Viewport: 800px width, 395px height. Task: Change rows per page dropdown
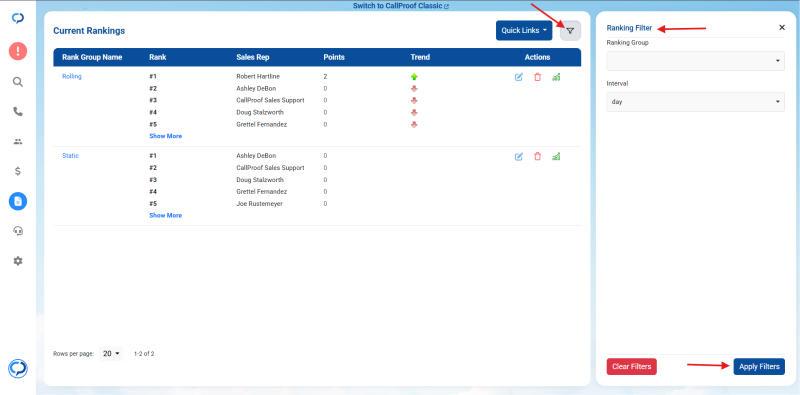pyautogui.click(x=111, y=353)
